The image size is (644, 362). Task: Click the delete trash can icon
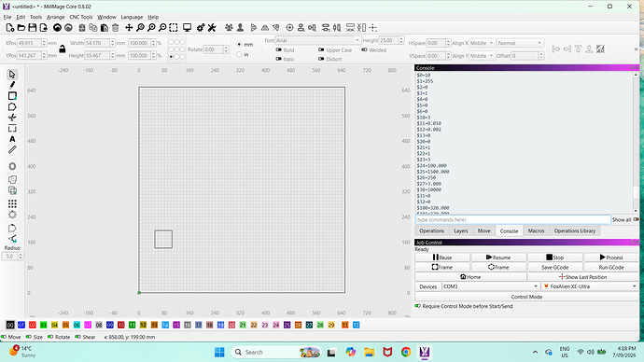pos(116,27)
